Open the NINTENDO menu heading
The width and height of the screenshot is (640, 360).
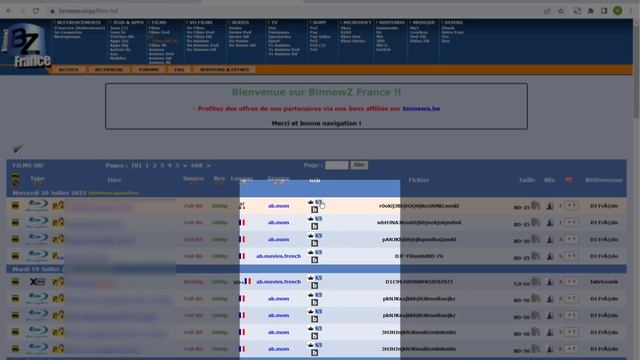(x=391, y=22)
